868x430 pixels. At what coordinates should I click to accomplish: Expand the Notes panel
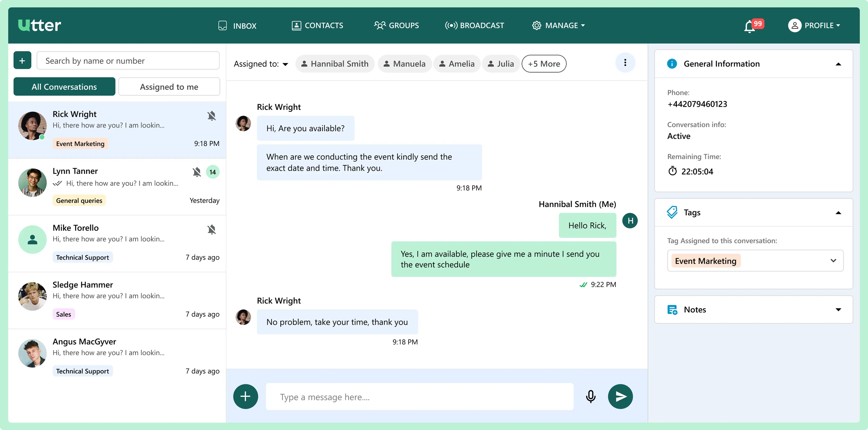tap(838, 309)
